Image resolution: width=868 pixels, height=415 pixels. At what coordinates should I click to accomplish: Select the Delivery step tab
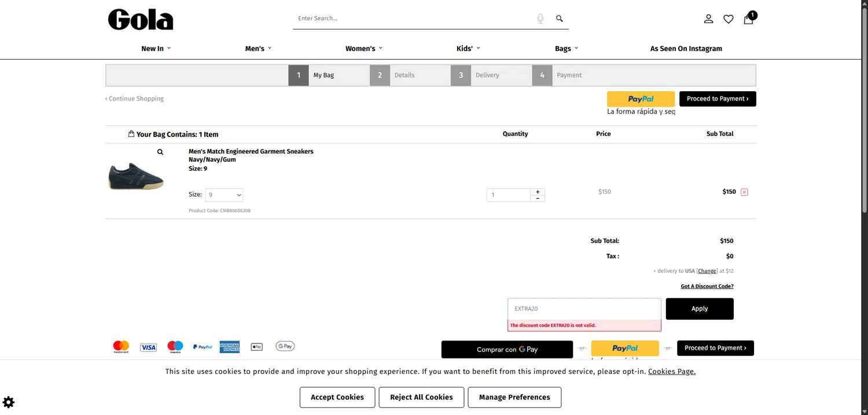coord(491,75)
